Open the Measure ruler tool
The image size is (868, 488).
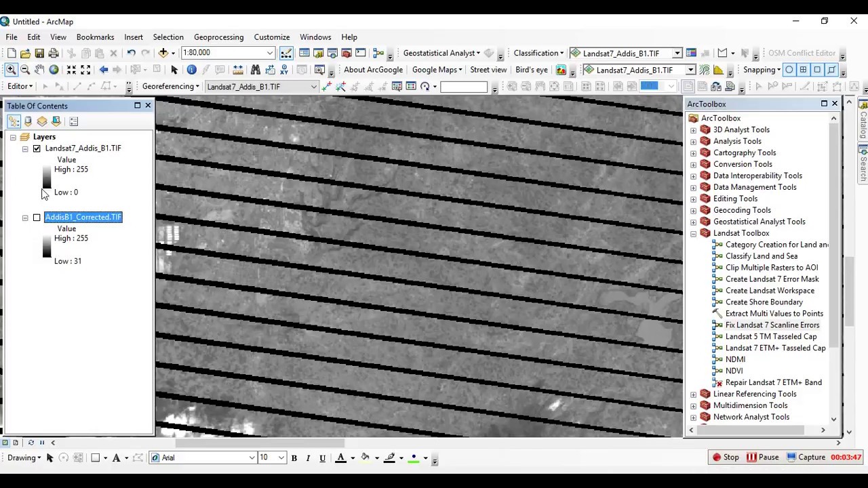click(x=238, y=70)
